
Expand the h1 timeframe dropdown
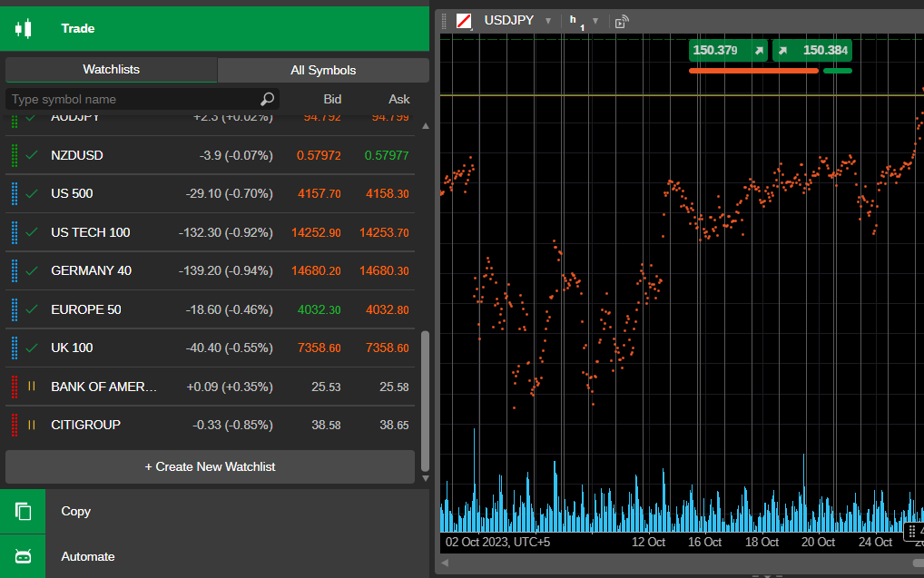595,21
